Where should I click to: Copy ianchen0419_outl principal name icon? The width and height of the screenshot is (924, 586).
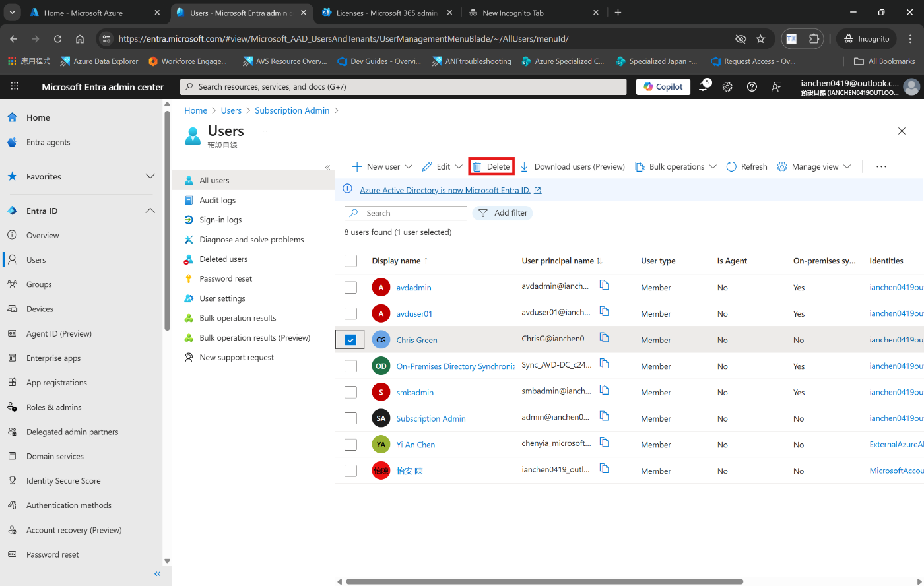pos(604,469)
